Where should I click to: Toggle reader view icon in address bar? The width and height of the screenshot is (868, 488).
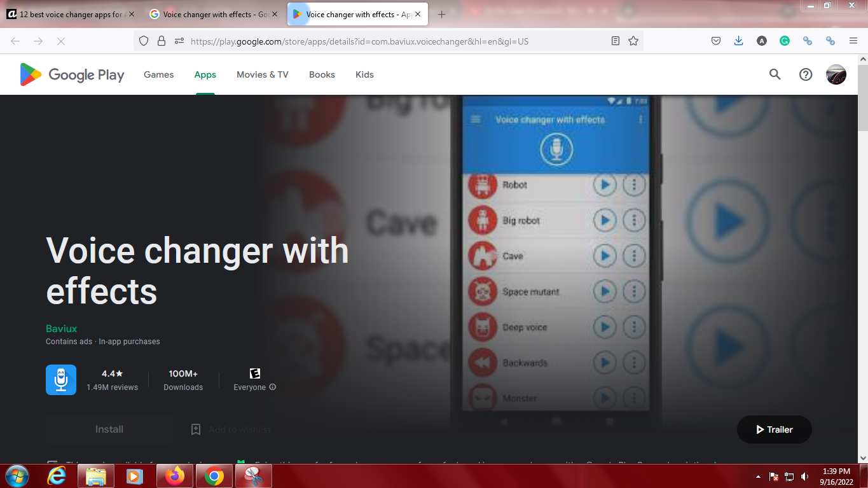[616, 41]
